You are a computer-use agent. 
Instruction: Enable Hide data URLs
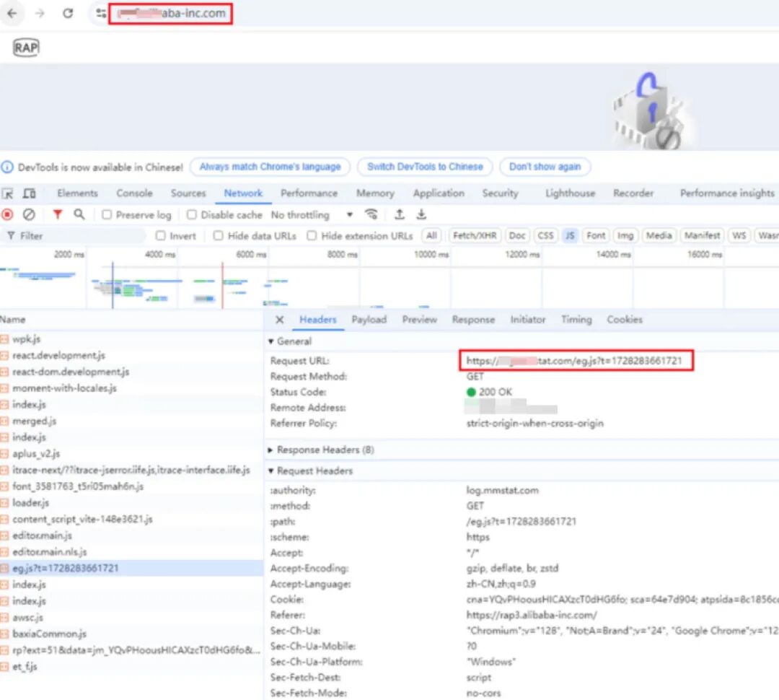pos(218,236)
